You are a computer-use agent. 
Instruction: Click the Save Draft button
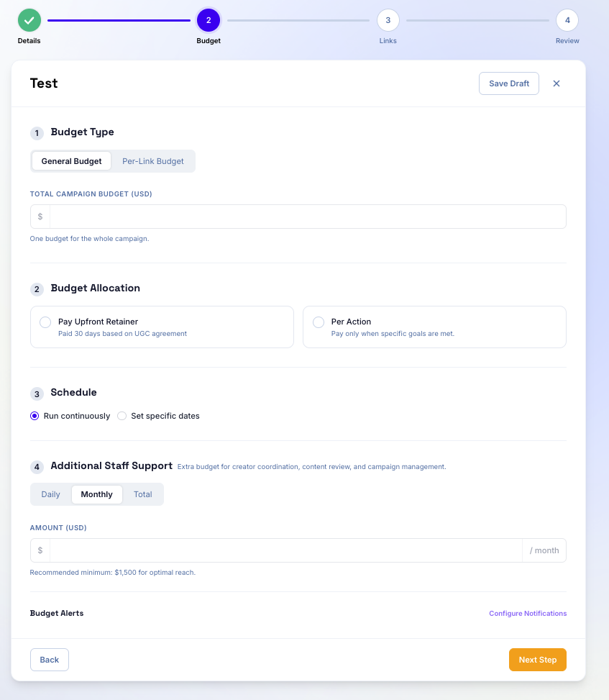(x=509, y=83)
